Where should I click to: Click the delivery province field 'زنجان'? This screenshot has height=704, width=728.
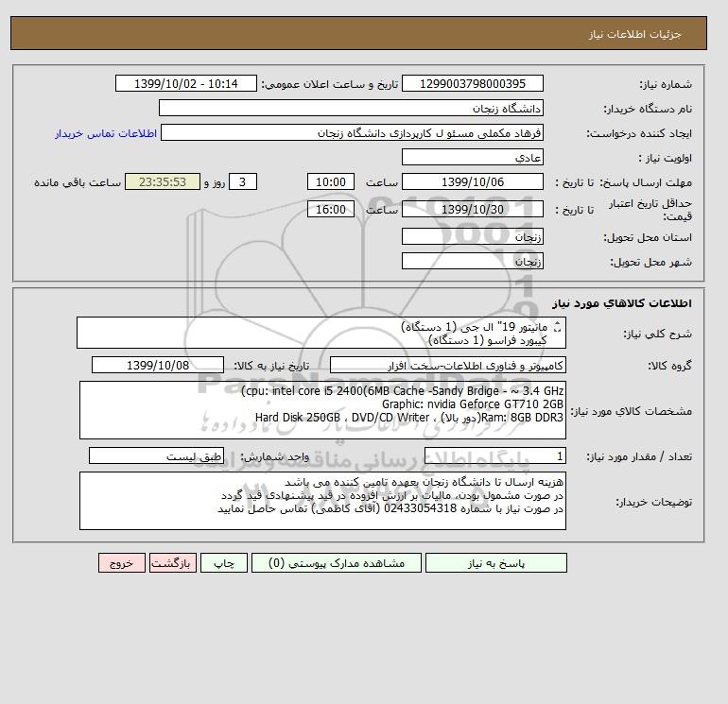point(472,236)
